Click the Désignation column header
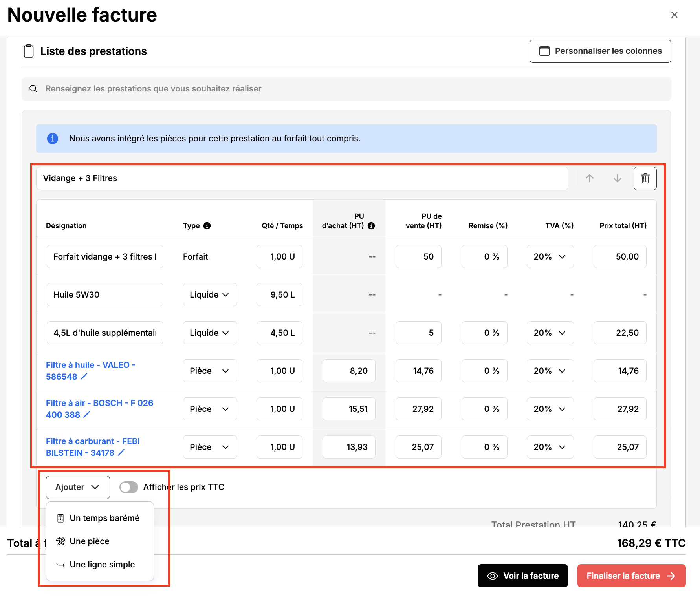The width and height of the screenshot is (700, 596). pos(66,226)
